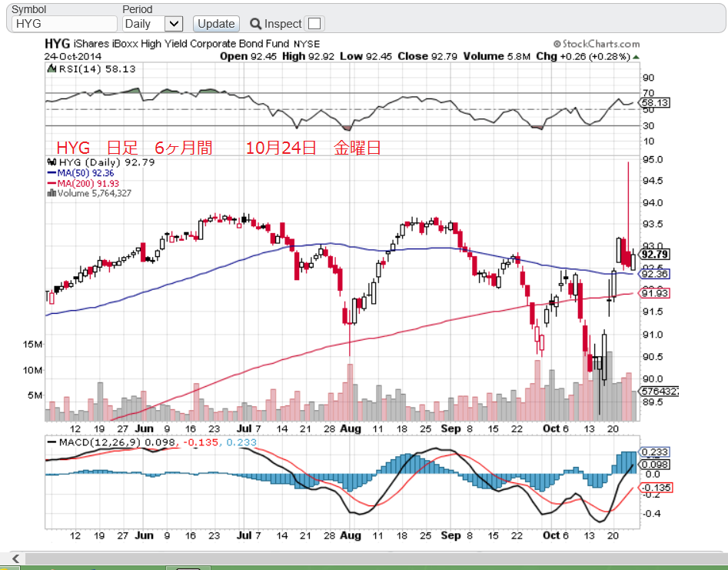Screen dimensions: 728x570
Task: Click the Symbol input field containing HYG
Action: tap(64, 24)
